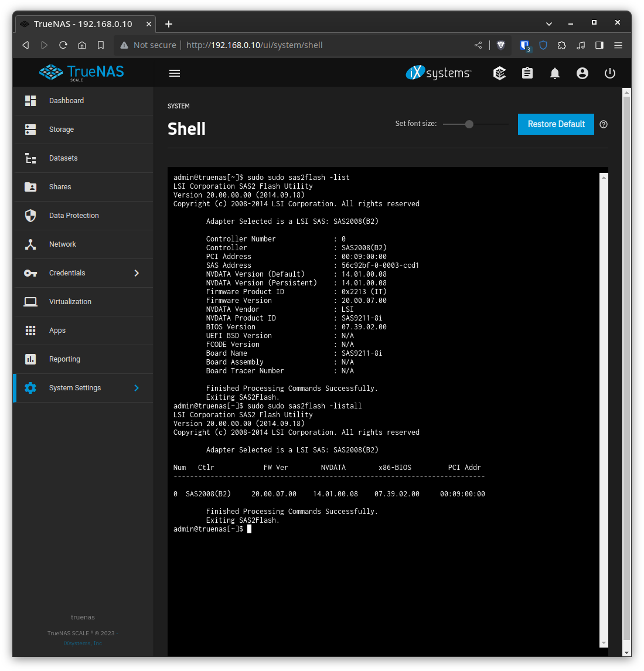This screenshot has width=644, height=671.
Task: Go to Datasets in sidebar
Action: click(83, 158)
